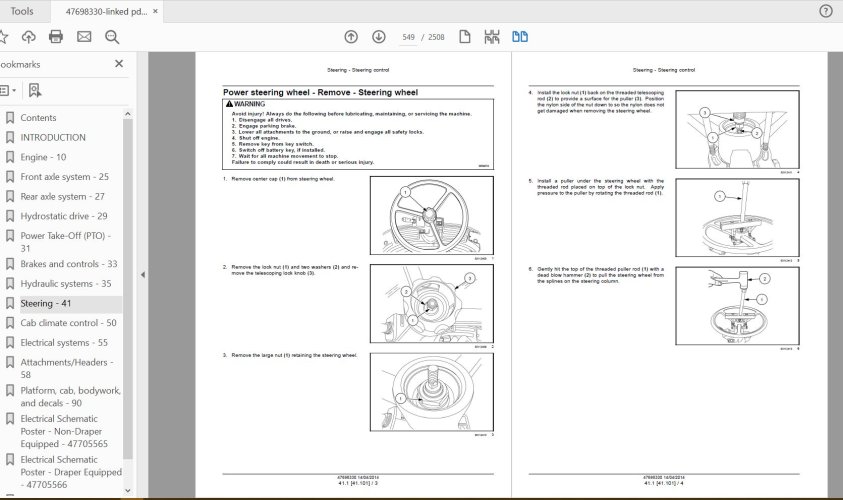Select the 47698330-linked pdf tab

coord(106,11)
